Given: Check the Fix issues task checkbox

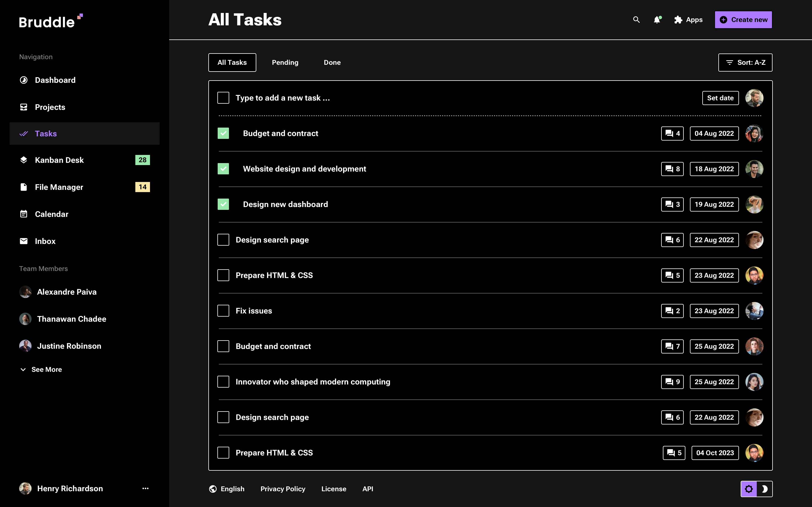Looking at the screenshot, I should click(x=224, y=310).
